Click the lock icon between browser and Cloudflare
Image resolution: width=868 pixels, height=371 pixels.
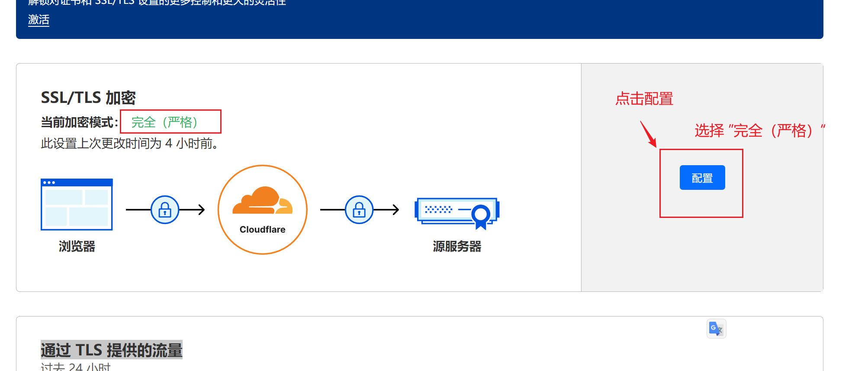pos(165,210)
